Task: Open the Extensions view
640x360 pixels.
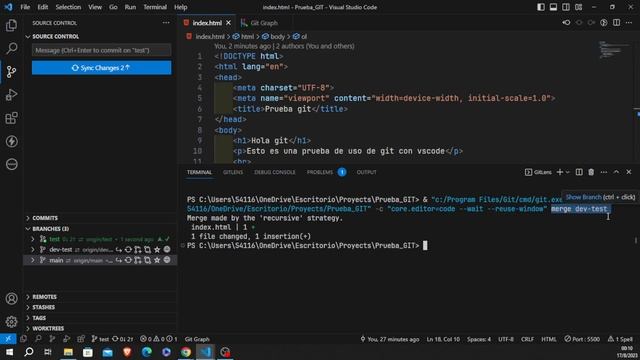Action: point(11,118)
